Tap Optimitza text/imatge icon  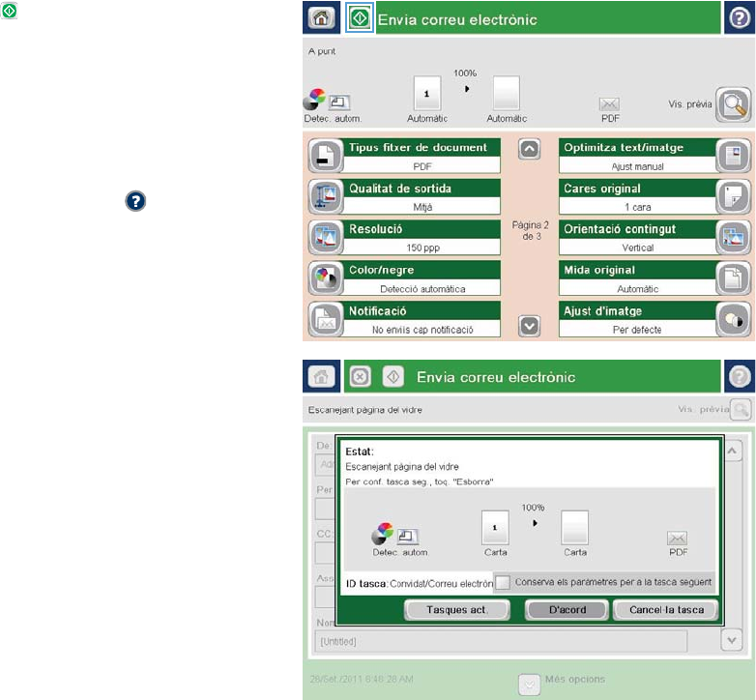point(733,156)
